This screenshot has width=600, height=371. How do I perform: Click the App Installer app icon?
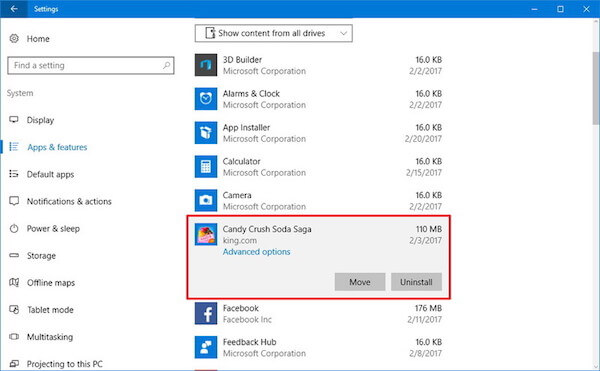(206, 133)
